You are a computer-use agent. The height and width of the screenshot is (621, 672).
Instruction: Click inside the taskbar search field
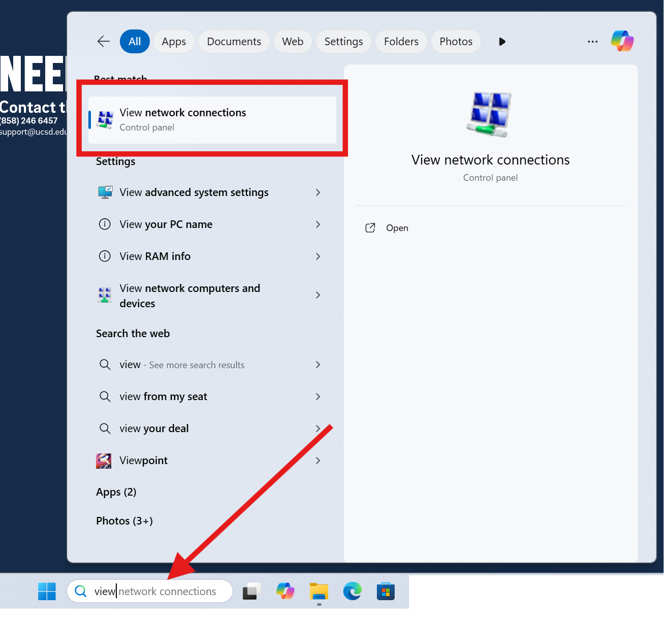(150, 591)
